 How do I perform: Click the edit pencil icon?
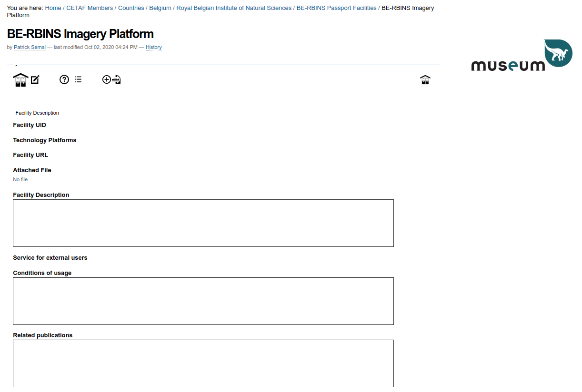[x=35, y=80]
